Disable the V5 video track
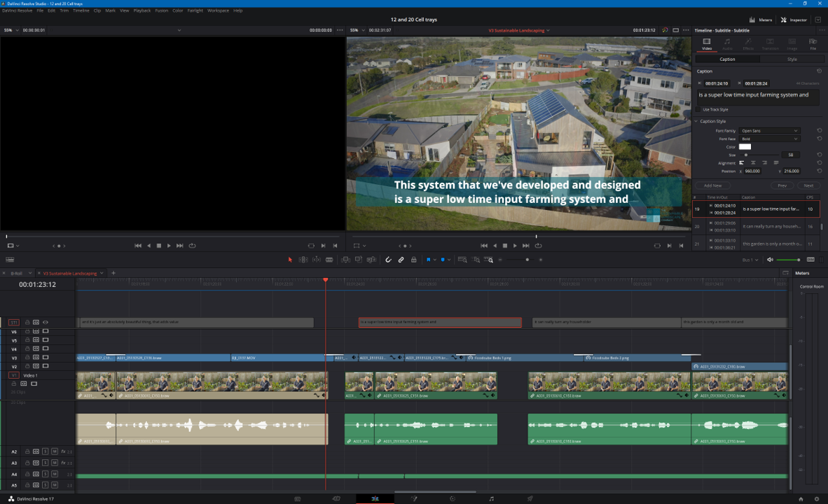This screenshot has height=504, width=828. pyautogui.click(x=46, y=340)
